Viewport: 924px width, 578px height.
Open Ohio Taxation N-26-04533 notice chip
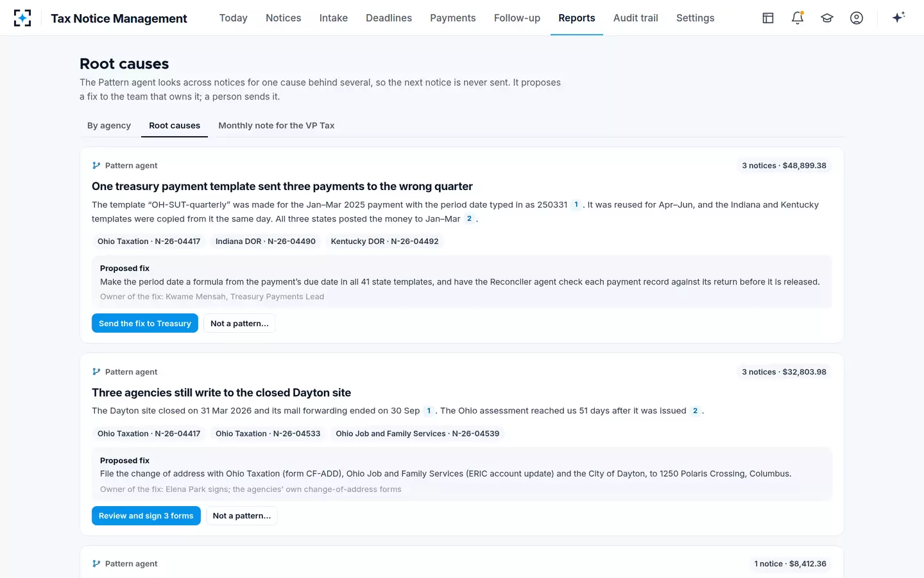point(268,433)
